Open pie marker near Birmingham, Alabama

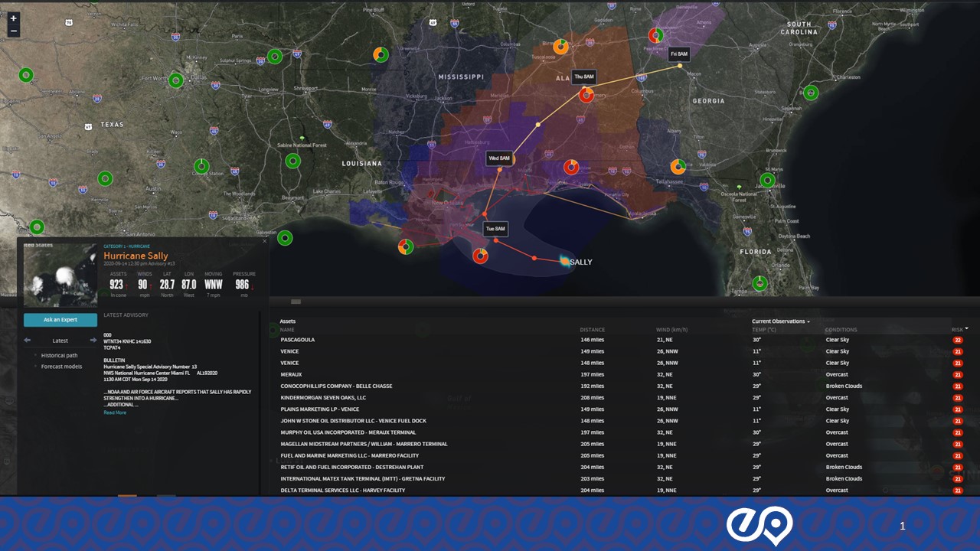[561, 46]
